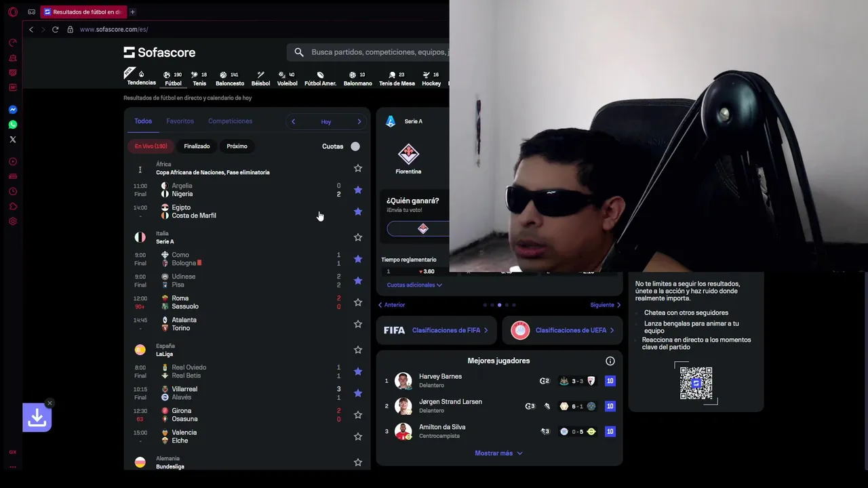
Task: Open the Mejores jugadores info icon
Action: [x=610, y=361]
